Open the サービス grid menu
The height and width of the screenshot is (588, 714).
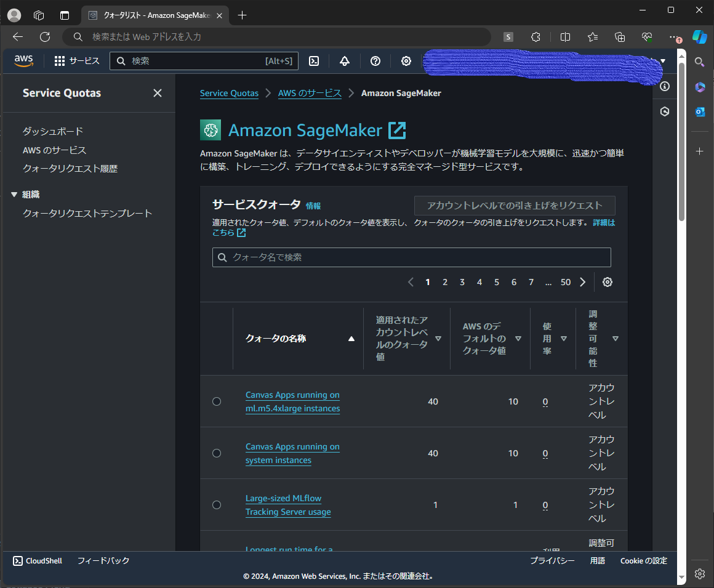(x=76, y=61)
